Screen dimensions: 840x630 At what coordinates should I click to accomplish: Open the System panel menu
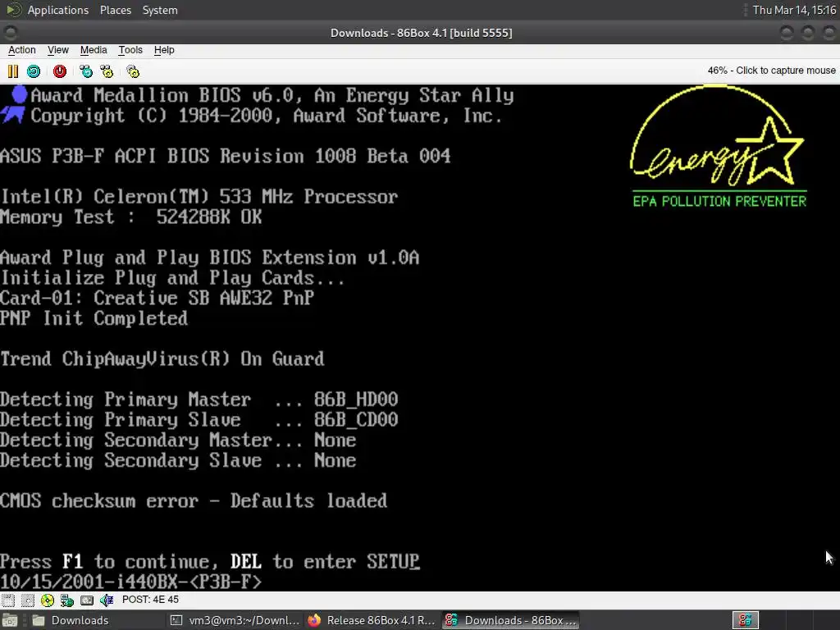(160, 10)
